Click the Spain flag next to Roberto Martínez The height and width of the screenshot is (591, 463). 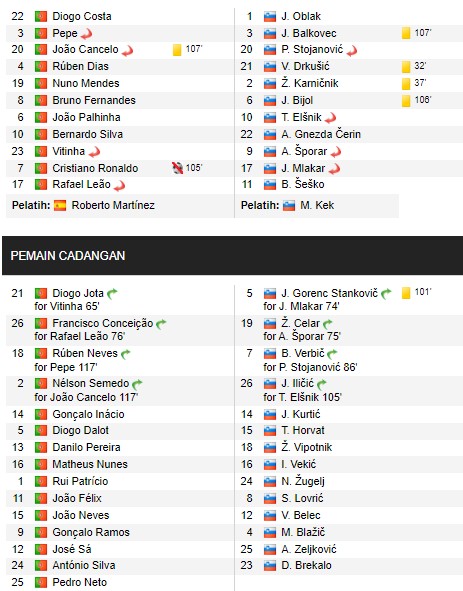click(x=60, y=206)
